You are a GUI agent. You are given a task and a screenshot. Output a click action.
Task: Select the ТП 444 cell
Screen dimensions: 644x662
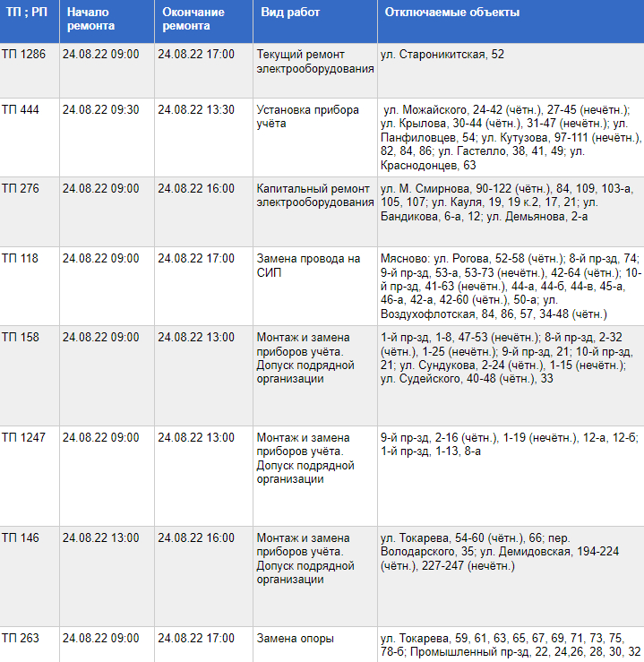(21, 110)
